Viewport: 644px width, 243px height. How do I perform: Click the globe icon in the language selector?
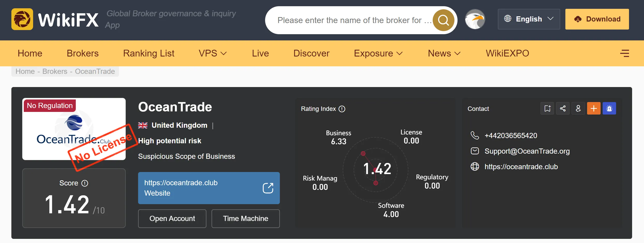click(x=508, y=19)
